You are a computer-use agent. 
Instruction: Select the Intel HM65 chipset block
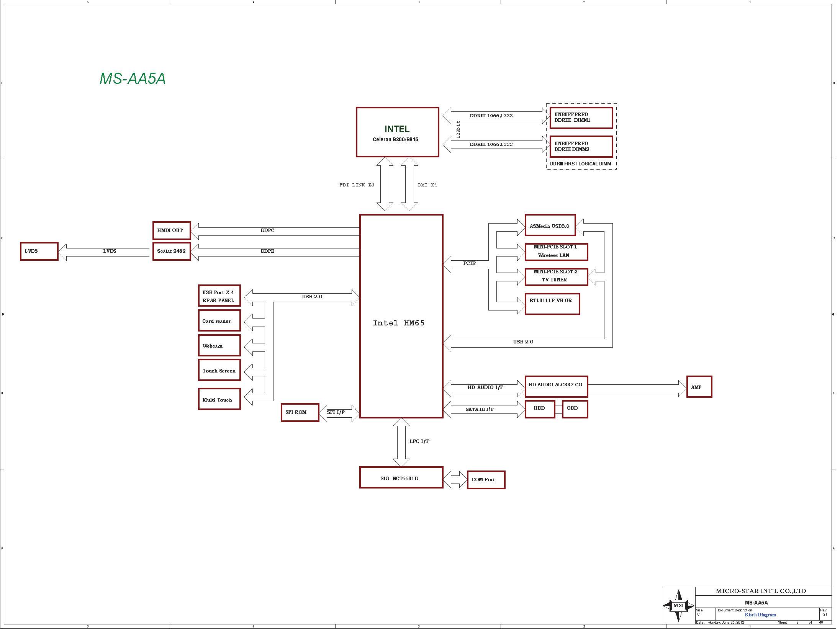401,316
